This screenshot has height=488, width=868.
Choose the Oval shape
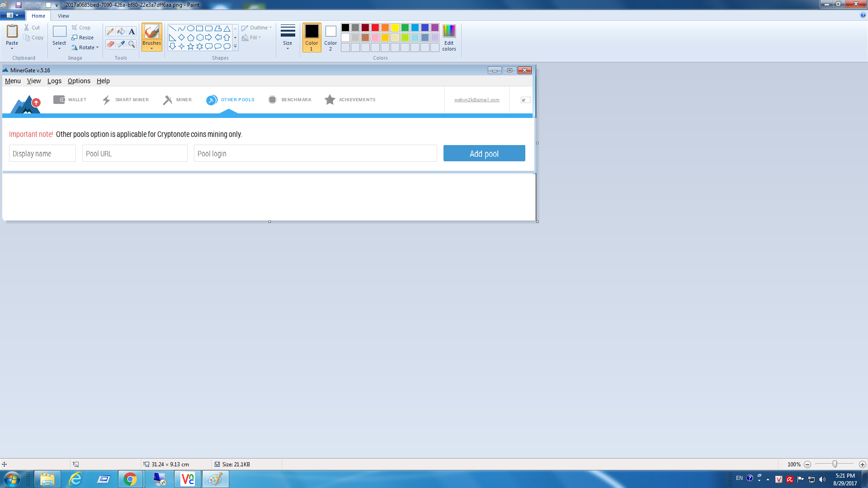pos(191,28)
